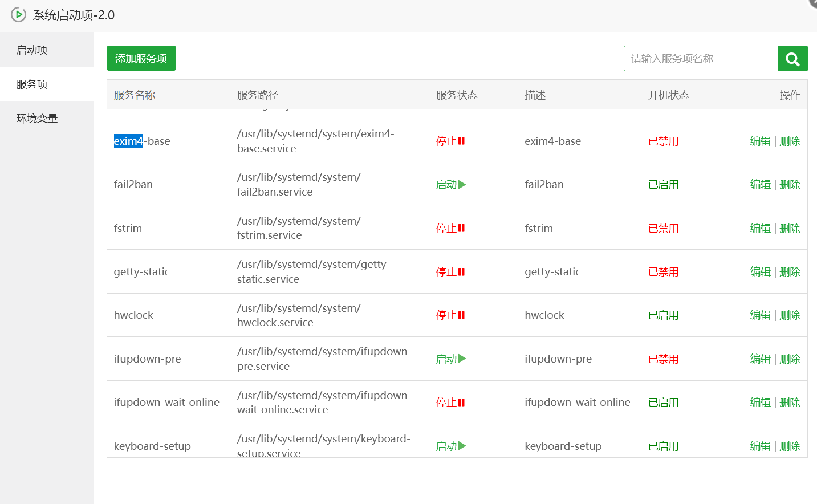Edit the ifupdown-wait-online service

[x=760, y=403]
